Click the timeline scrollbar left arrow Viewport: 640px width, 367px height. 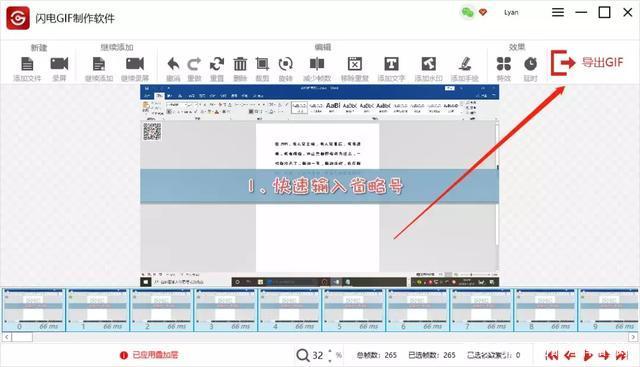tap(7, 337)
